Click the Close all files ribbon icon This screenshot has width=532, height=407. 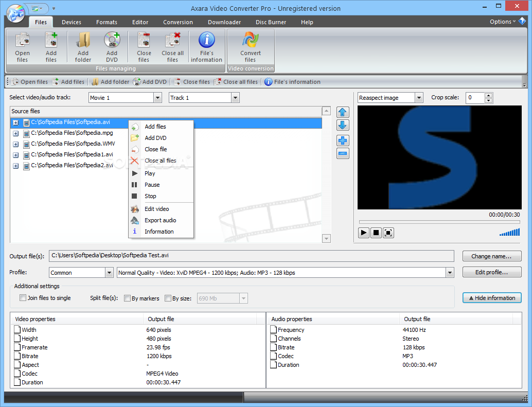[173, 47]
